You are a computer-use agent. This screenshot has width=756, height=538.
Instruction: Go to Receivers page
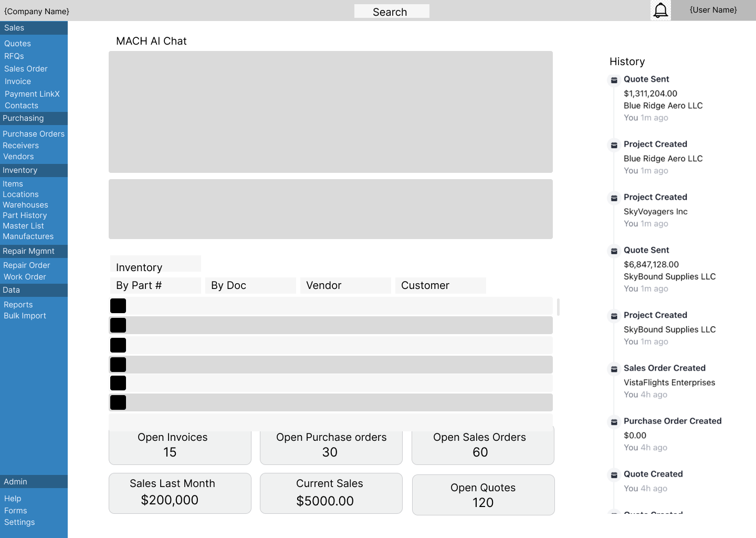[x=20, y=146]
